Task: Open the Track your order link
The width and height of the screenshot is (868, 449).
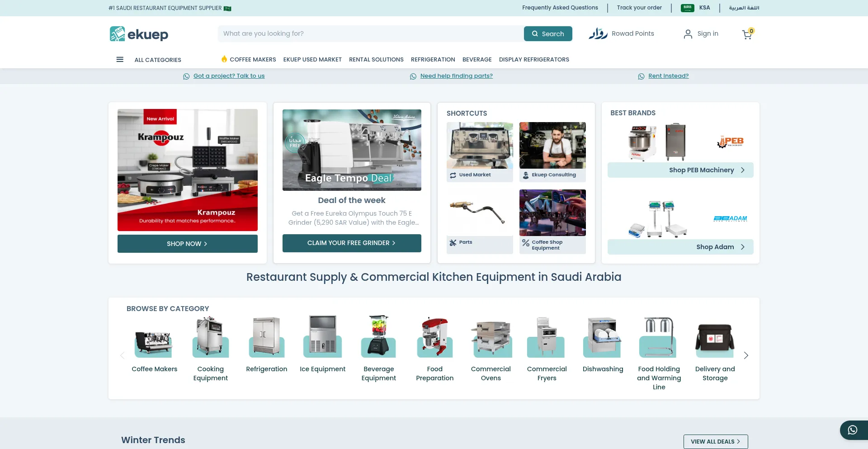Action: [639, 8]
